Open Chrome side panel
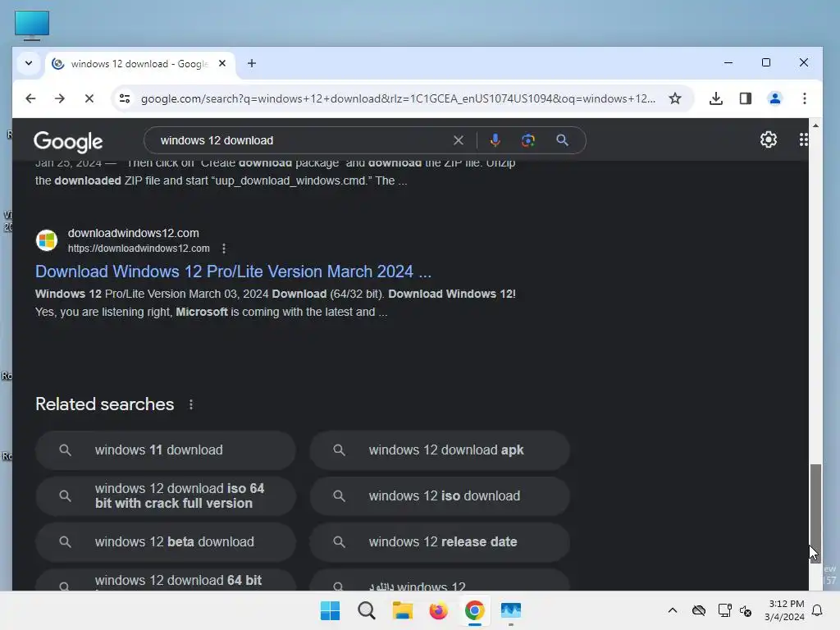The height and width of the screenshot is (630, 840). click(745, 98)
